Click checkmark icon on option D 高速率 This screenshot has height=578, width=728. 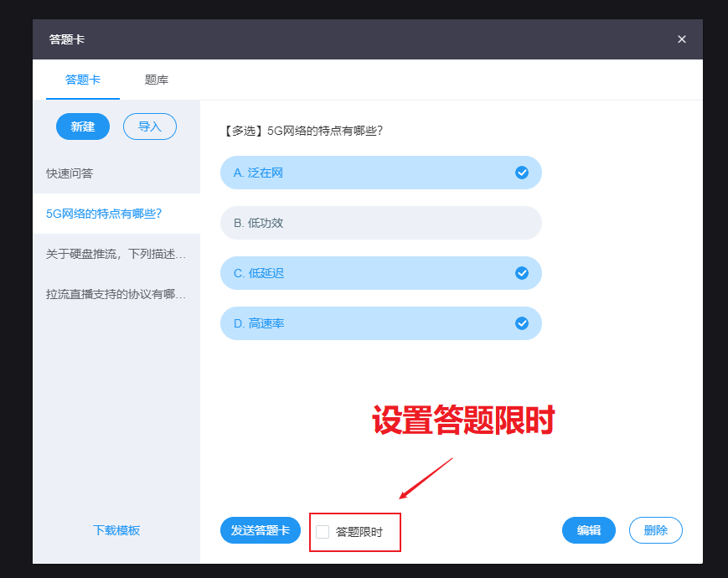click(522, 323)
